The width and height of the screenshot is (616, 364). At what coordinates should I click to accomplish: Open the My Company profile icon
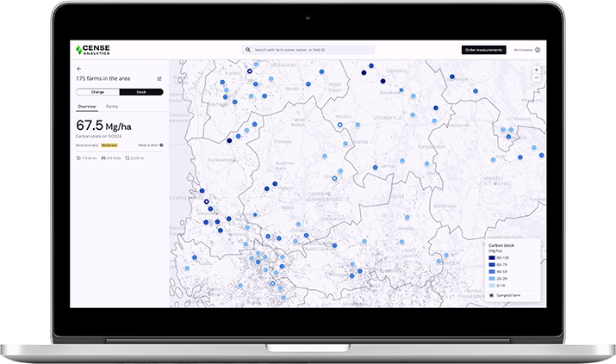point(538,50)
